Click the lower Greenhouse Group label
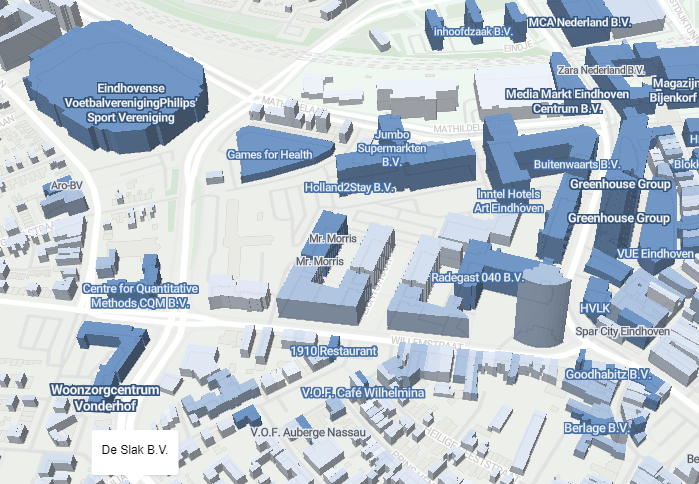This screenshot has width=699, height=484. click(x=619, y=218)
